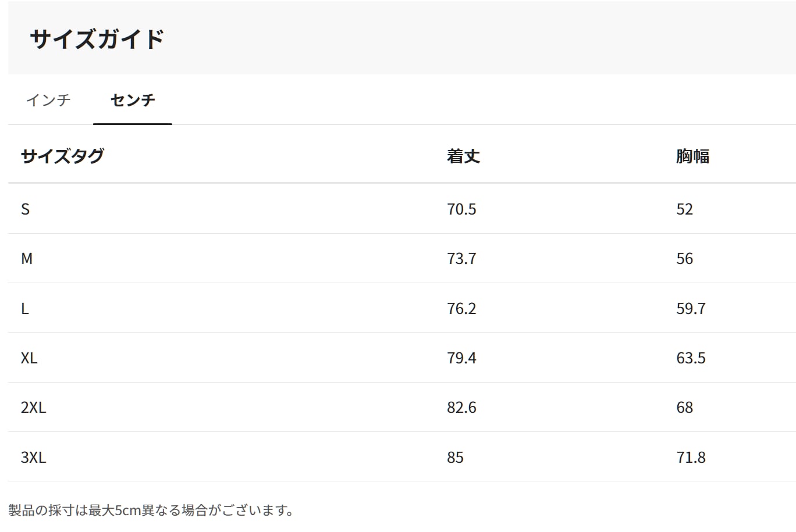The height and width of the screenshot is (532, 796).
Task: Select the 2XL size row label
Action: pos(33,408)
